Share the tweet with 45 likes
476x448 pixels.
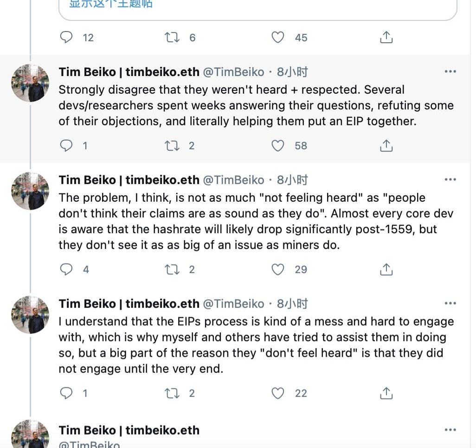386,37
